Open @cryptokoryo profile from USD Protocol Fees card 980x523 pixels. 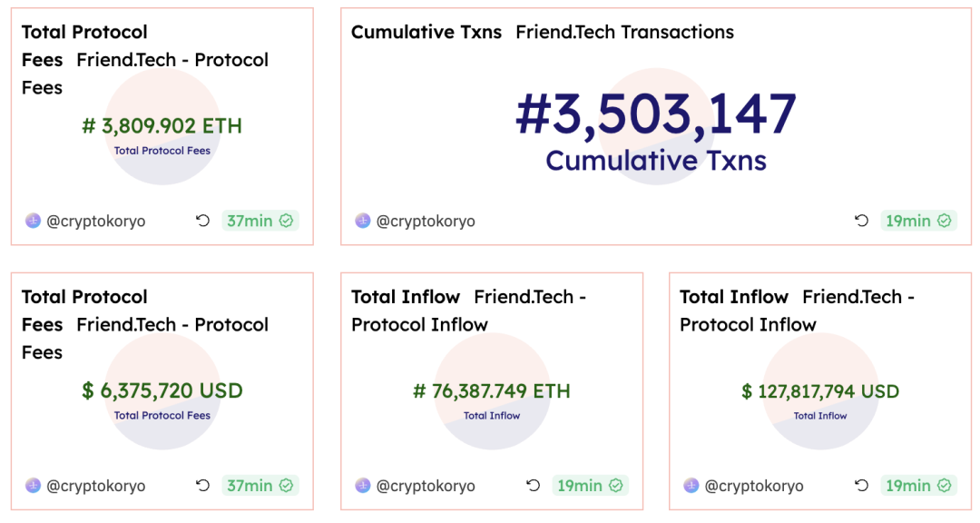pos(95,486)
